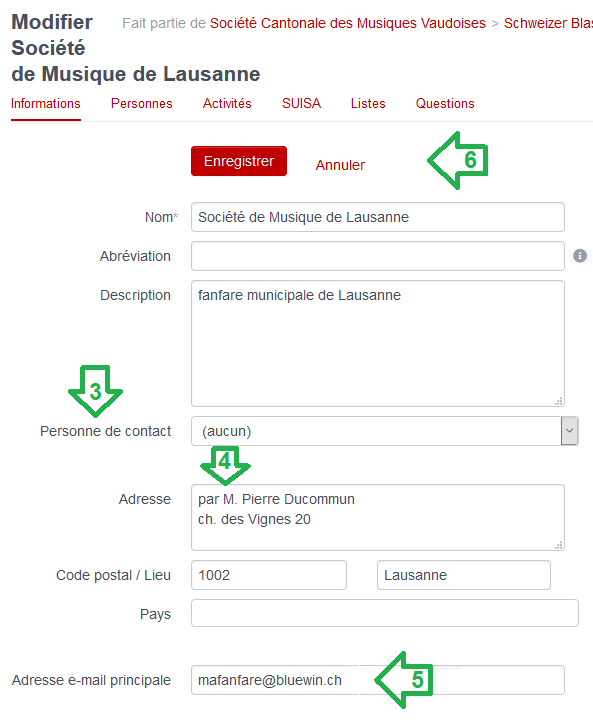This screenshot has height=726, width=593.
Task: Select the Informations tab
Action: point(46,103)
